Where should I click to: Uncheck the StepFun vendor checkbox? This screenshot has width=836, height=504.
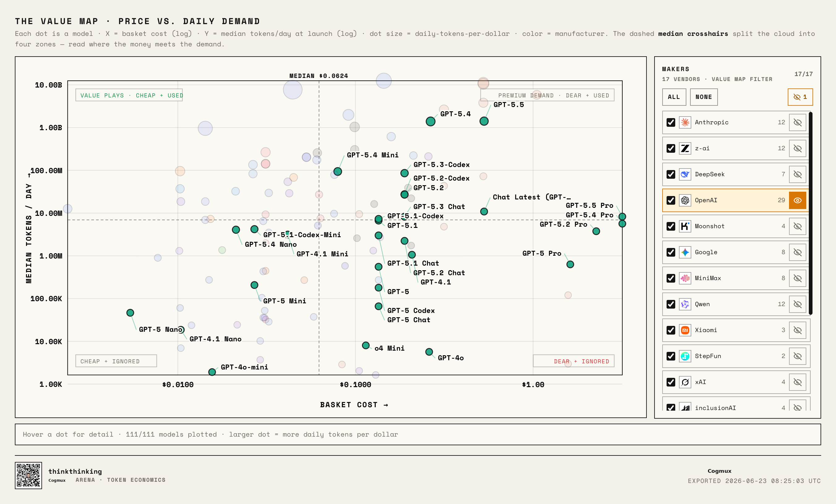(x=671, y=356)
